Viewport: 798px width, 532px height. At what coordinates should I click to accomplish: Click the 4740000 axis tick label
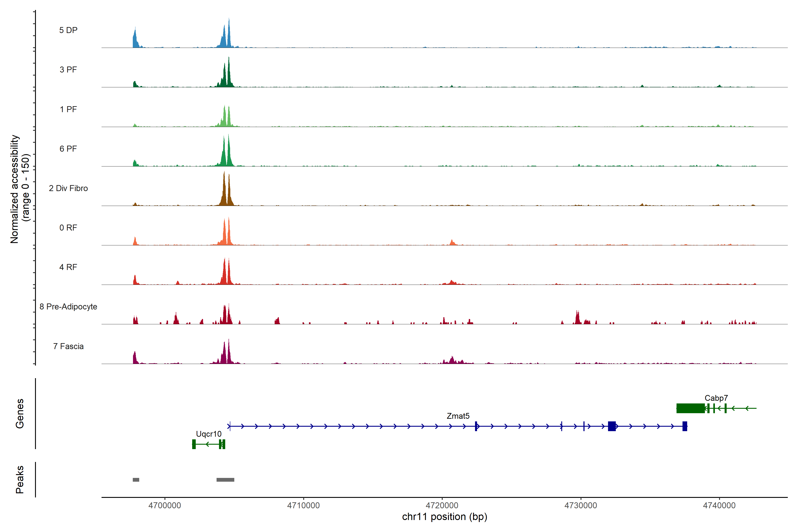click(x=719, y=505)
